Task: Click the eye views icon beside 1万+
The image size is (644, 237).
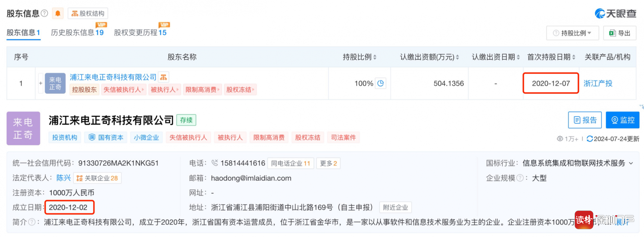Action: pyautogui.click(x=560, y=139)
